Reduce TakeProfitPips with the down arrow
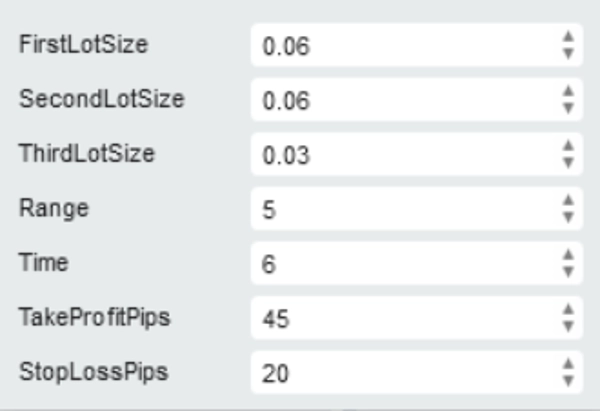This screenshot has width=600, height=411. pyautogui.click(x=568, y=326)
